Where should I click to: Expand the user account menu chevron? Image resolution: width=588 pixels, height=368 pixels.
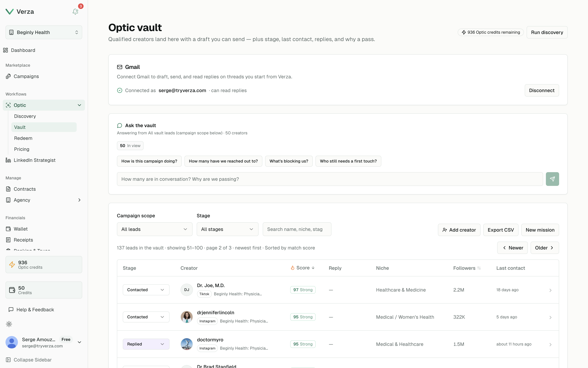click(x=79, y=342)
